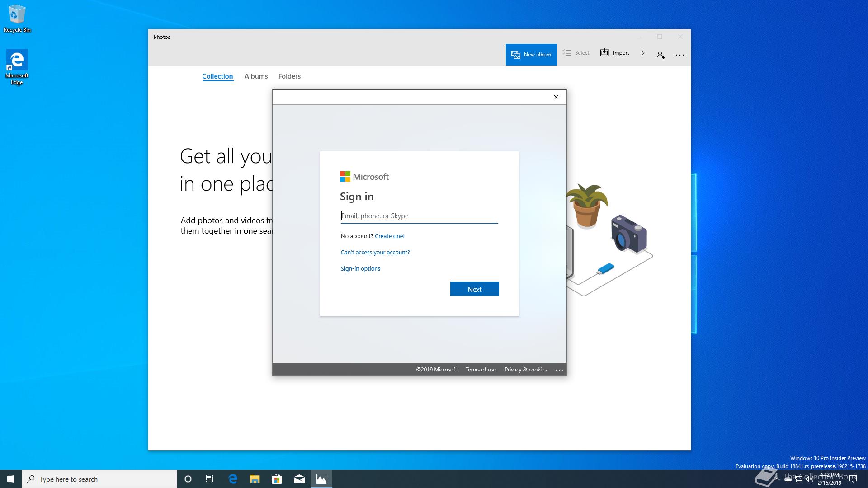Open Task View from the taskbar
The width and height of the screenshot is (868, 488).
coord(210,479)
